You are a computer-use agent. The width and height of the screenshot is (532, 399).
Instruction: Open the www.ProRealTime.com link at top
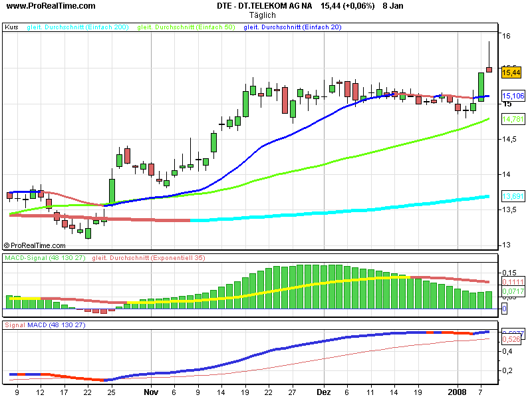click(49, 6)
